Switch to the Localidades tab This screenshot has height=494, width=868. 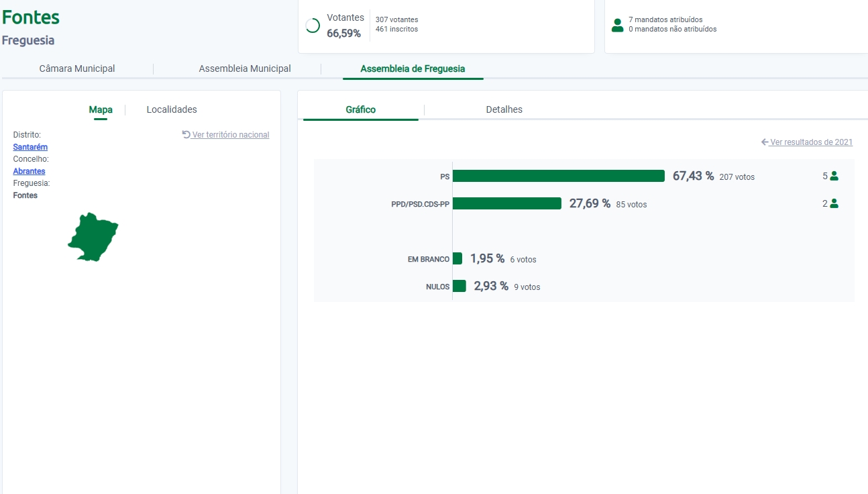(x=172, y=109)
